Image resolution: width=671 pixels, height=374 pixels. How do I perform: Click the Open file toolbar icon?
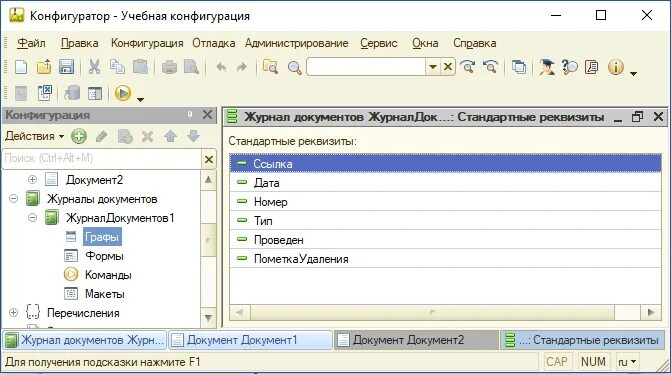44,67
